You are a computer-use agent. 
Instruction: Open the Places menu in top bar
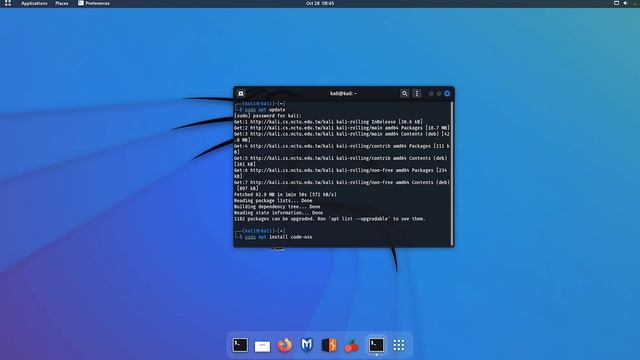point(62,3)
